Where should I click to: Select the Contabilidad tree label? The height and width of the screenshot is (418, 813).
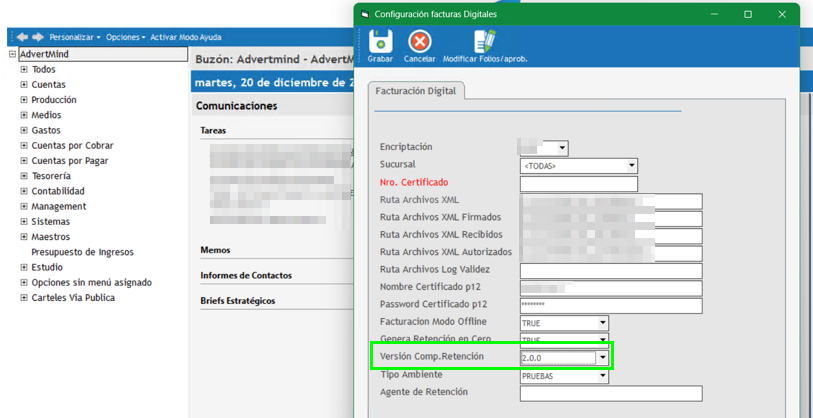click(x=58, y=191)
